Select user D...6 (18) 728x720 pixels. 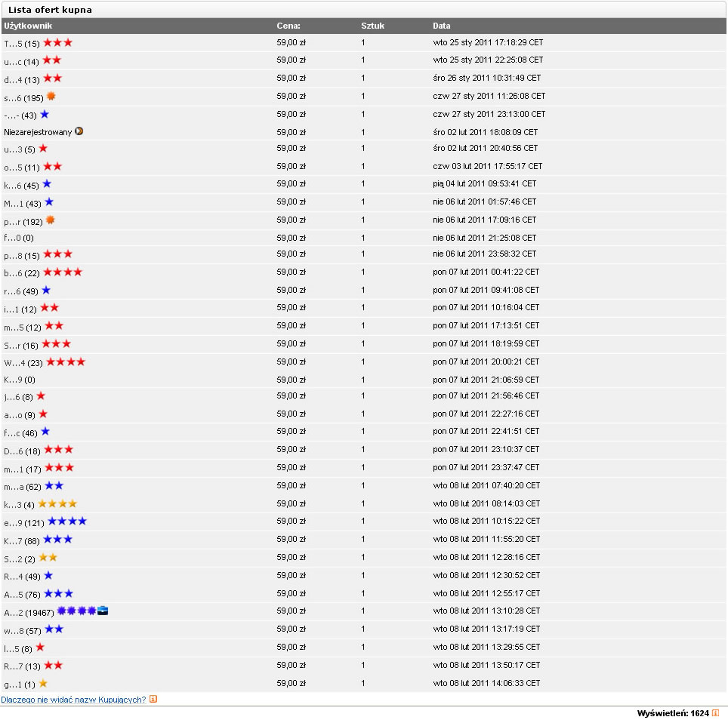point(23,451)
